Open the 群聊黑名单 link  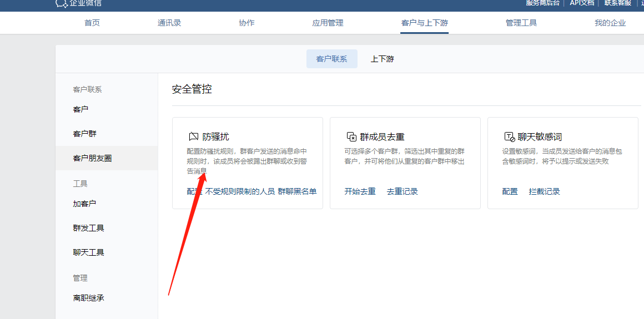[x=298, y=191]
